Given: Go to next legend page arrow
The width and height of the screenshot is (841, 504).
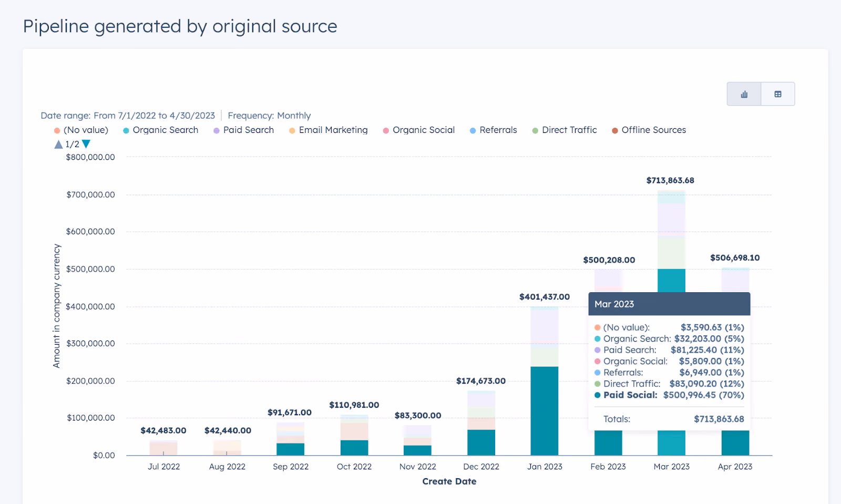Looking at the screenshot, I should pos(86,144).
